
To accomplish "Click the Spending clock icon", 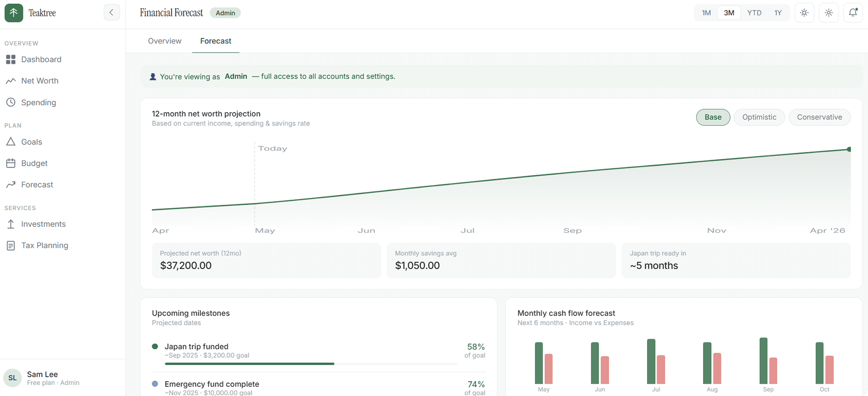I will (x=11, y=102).
